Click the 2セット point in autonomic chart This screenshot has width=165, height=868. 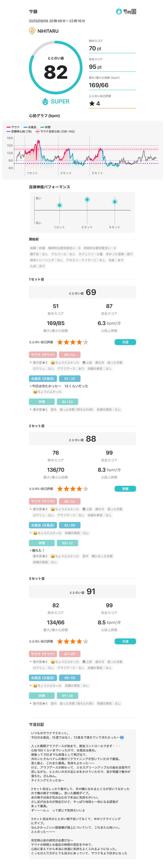click(87, 200)
